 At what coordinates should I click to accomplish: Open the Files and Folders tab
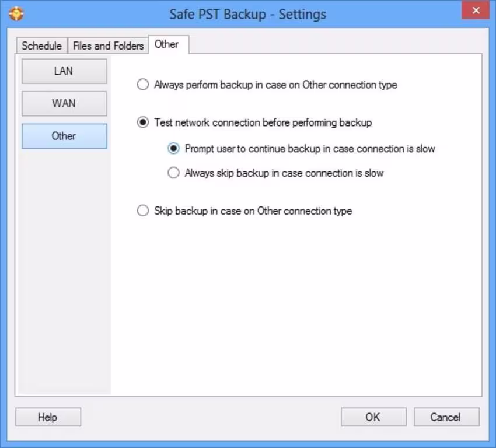(108, 45)
